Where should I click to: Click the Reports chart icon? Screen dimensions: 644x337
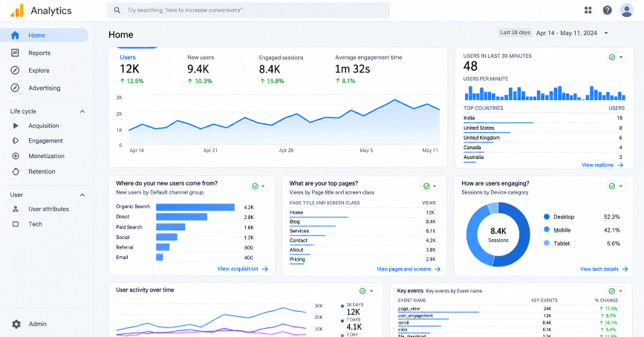[x=15, y=53]
